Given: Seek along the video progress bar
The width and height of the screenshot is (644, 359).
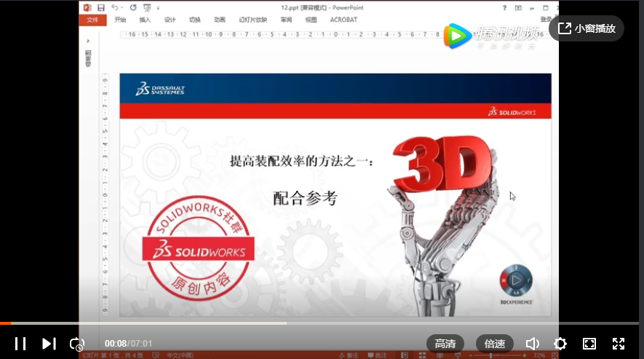Looking at the screenshot, I should (319, 323).
